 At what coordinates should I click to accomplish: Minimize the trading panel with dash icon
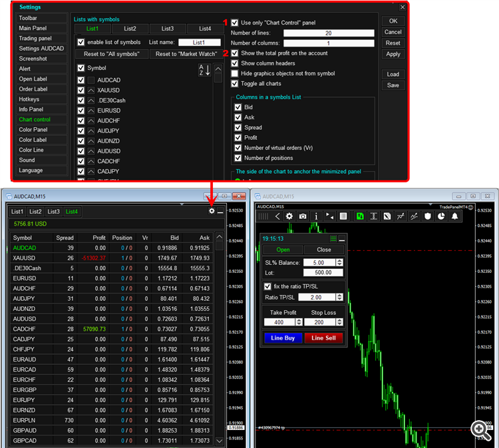342,239
